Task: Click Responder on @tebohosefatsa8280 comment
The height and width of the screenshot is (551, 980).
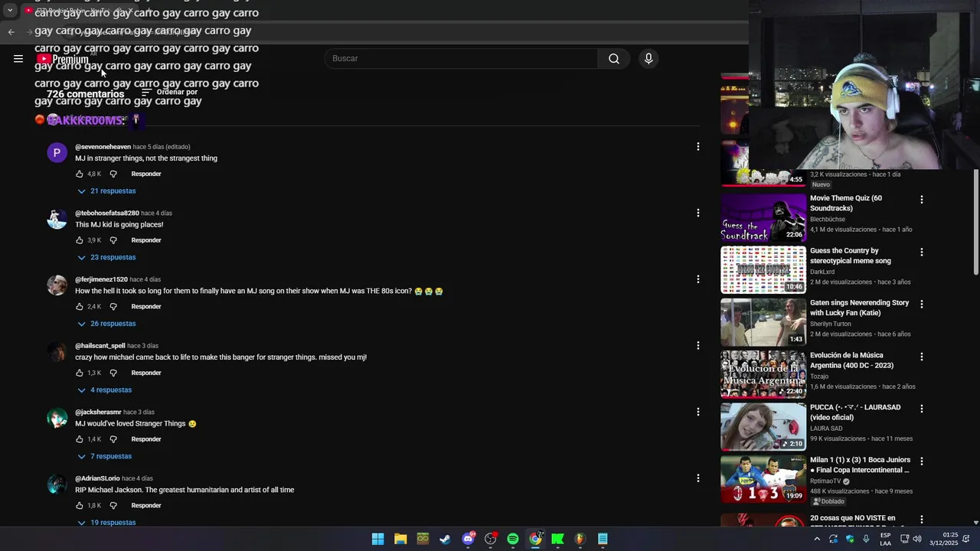Action: [x=146, y=240]
